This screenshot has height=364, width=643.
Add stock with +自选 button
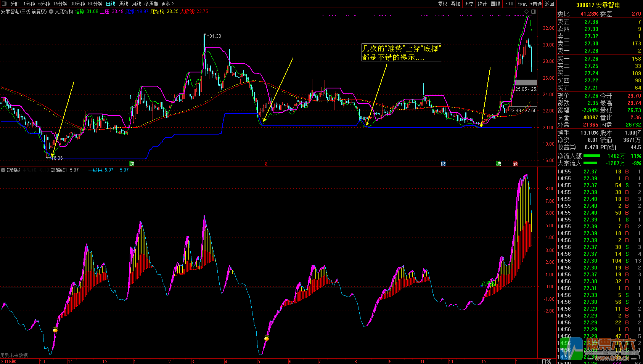(536, 4)
